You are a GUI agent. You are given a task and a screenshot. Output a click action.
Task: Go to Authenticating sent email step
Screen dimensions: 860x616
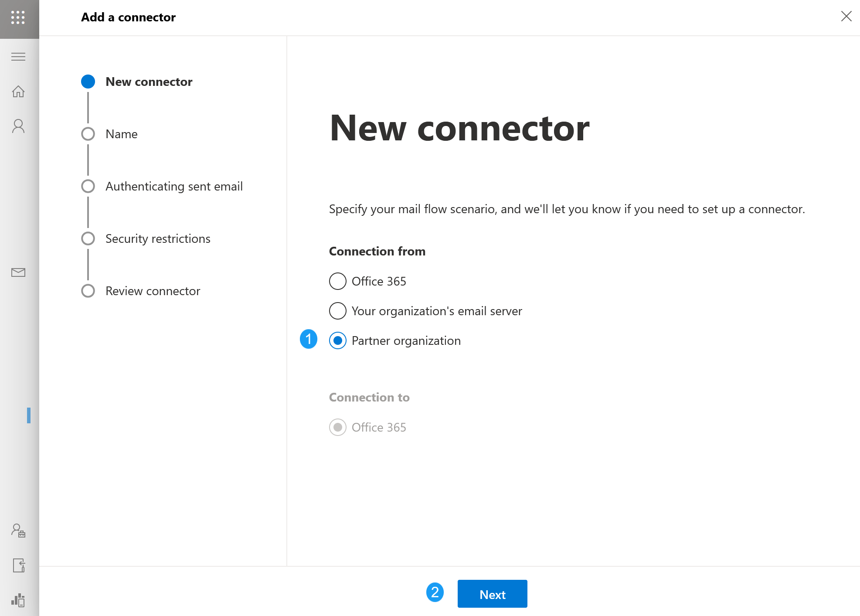click(174, 186)
